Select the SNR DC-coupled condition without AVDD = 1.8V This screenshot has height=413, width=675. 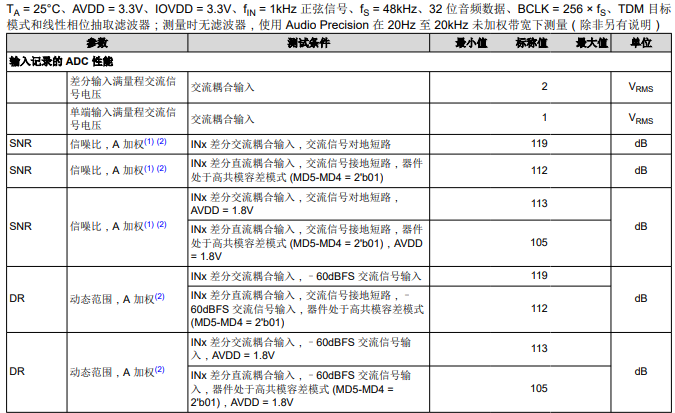point(307,171)
